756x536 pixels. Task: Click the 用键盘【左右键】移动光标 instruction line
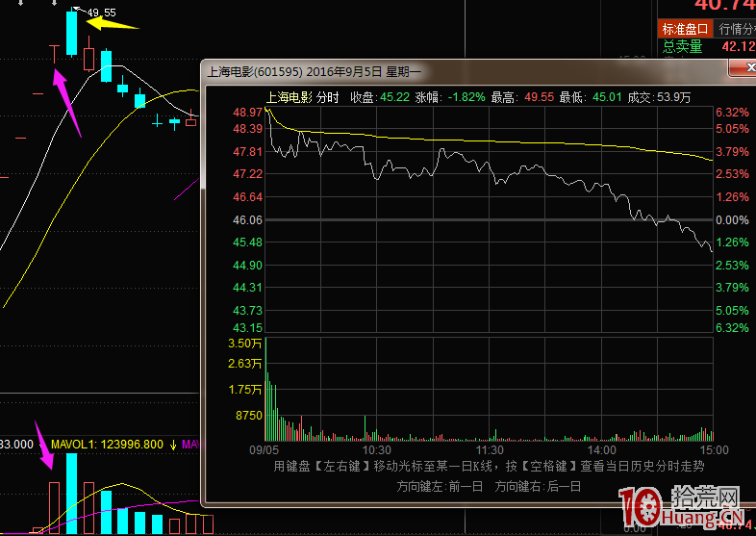coord(489,467)
